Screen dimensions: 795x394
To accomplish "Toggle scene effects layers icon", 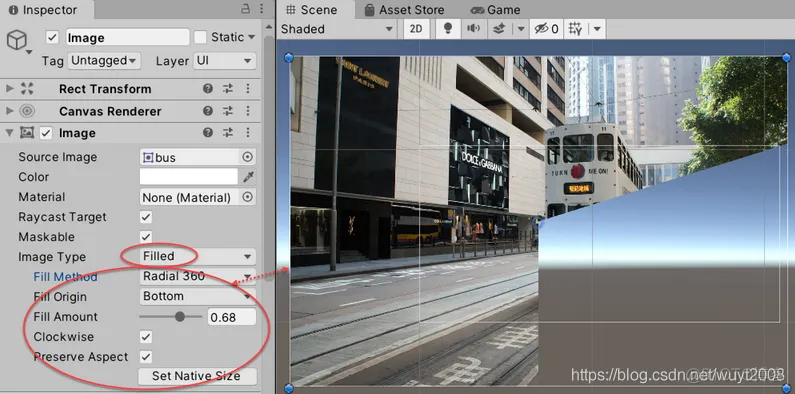I will pyautogui.click(x=499, y=29).
